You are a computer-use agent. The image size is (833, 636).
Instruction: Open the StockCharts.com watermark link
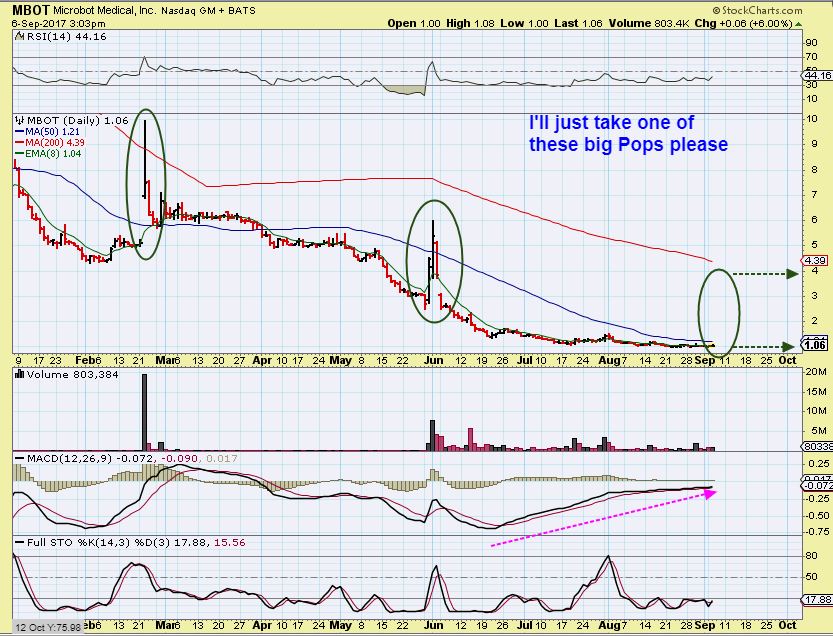[758, 10]
